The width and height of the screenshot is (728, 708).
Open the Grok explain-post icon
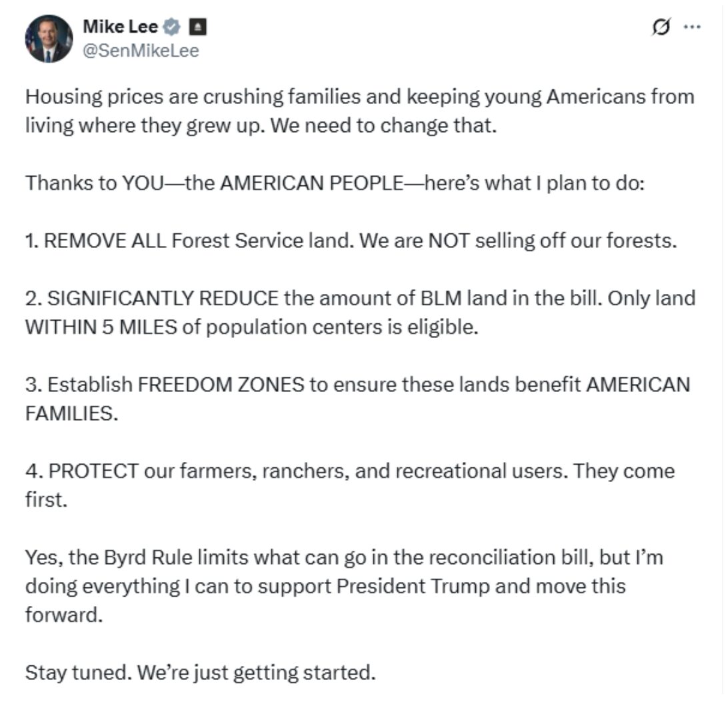(x=661, y=27)
